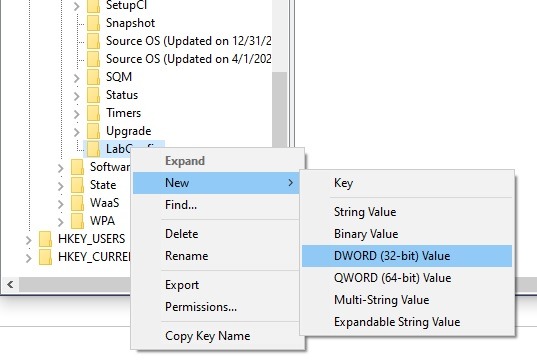
Task: Select the SQM key label
Action: [119, 77]
